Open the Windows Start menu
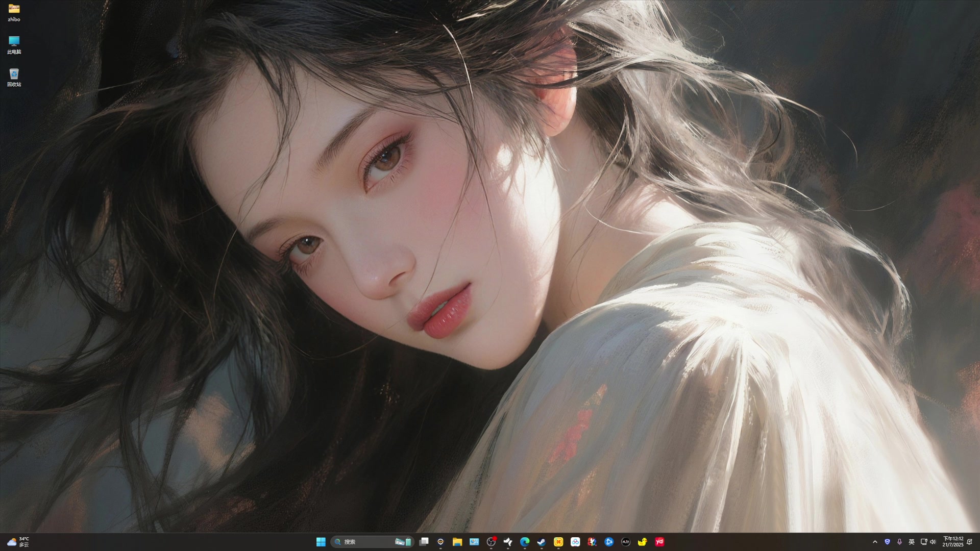The image size is (980, 551). 321,542
